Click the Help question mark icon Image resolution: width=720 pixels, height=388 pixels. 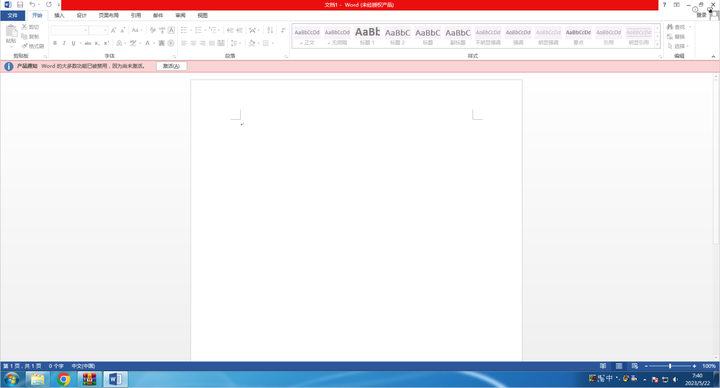[664, 5]
